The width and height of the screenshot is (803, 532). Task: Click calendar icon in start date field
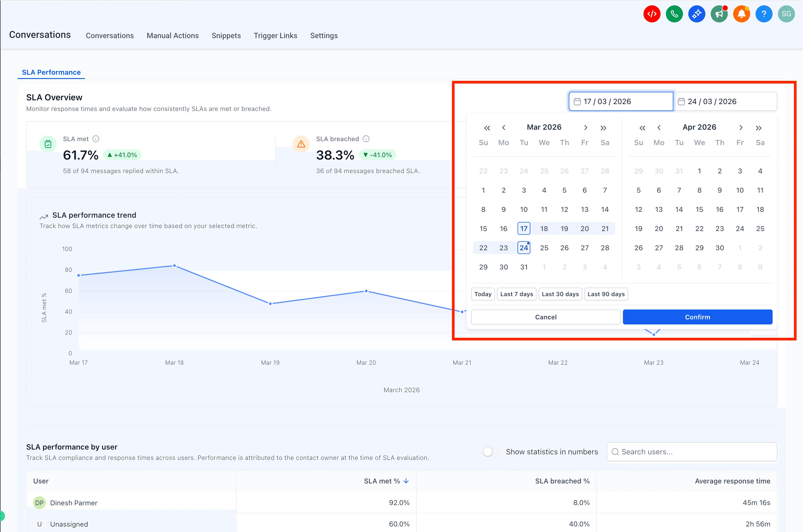pos(577,101)
